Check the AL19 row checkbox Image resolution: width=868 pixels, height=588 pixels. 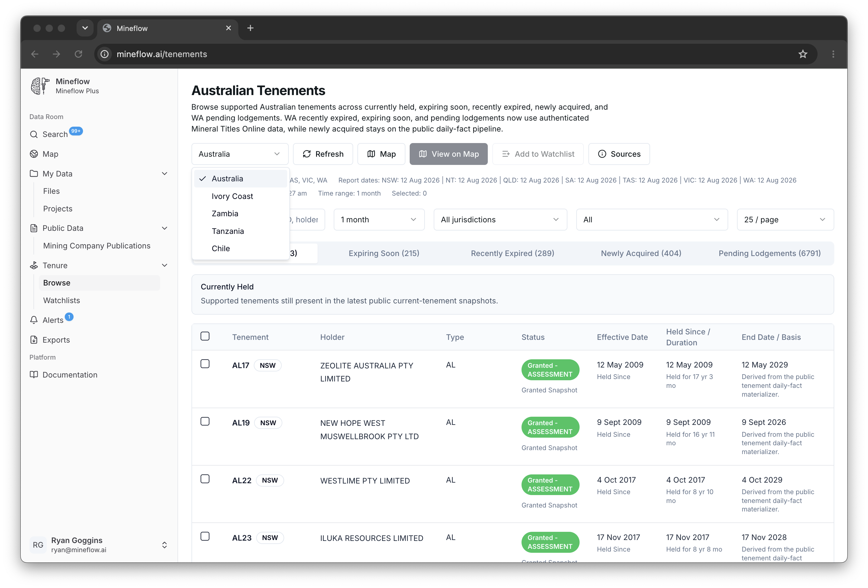pos(205,422)
